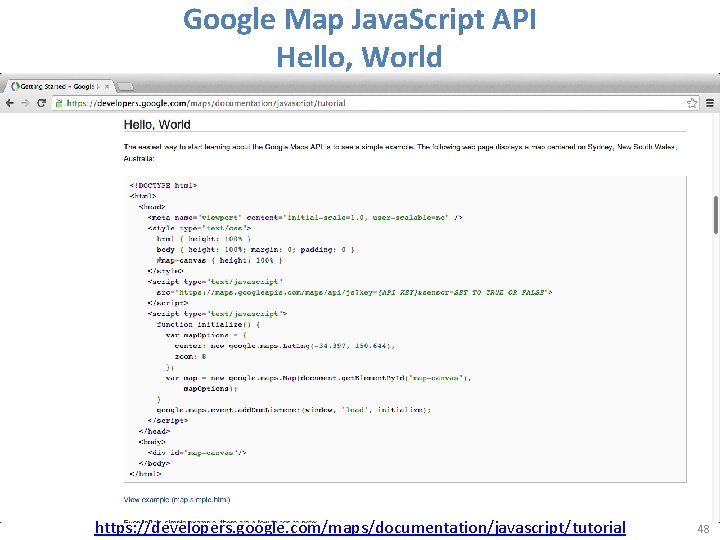The width and height of the screenshot is (720, 540).
Task: Click the secure padlock icon in address bar
Action: click(x=58, y=103)
